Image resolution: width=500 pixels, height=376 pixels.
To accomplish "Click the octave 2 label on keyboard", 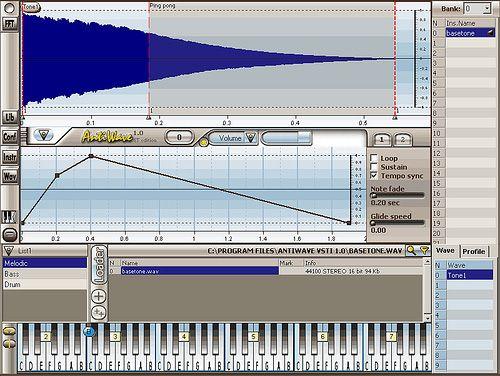I will click(46, 337).
